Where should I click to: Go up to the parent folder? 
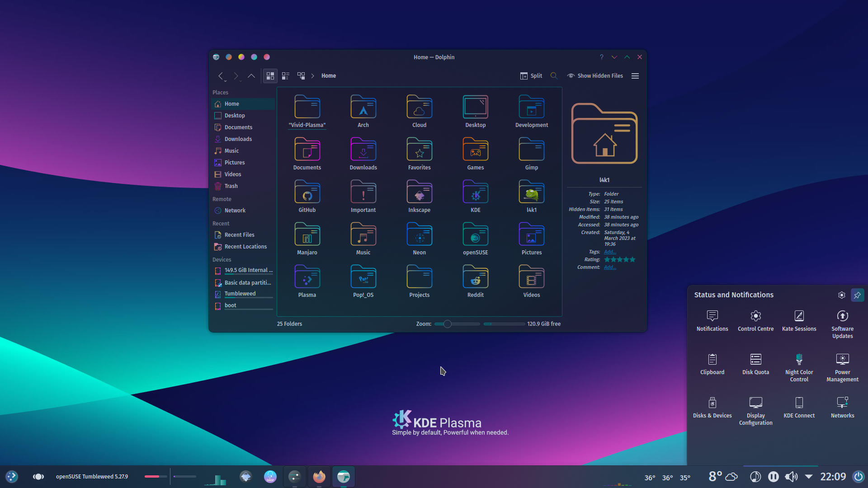(251, 76)
